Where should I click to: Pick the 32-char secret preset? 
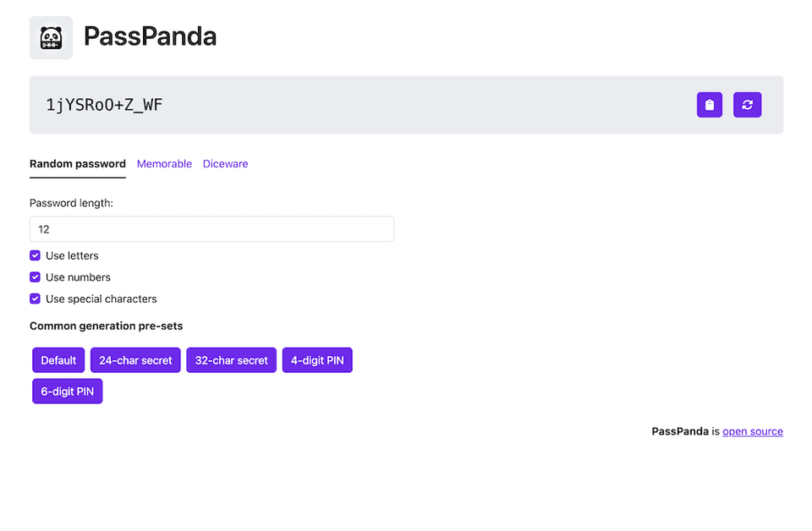coord(231,360)
